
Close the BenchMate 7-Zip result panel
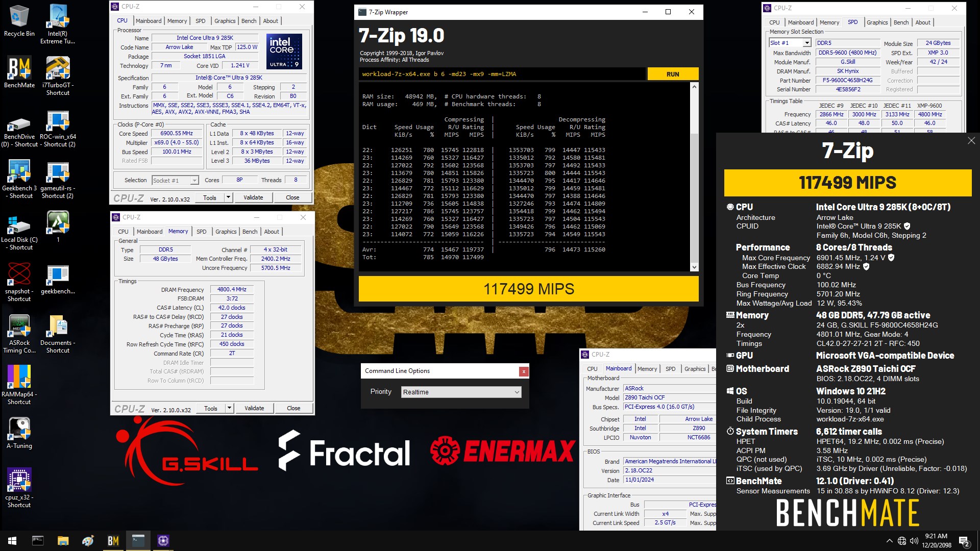[x=971, y=141]
